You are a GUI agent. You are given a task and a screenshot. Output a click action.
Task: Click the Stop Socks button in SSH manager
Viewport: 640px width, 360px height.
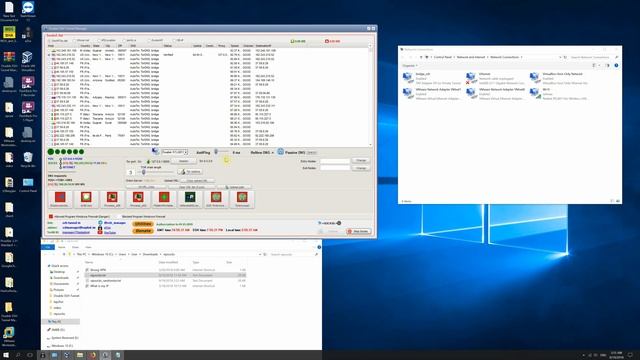(x=359, y=231)
